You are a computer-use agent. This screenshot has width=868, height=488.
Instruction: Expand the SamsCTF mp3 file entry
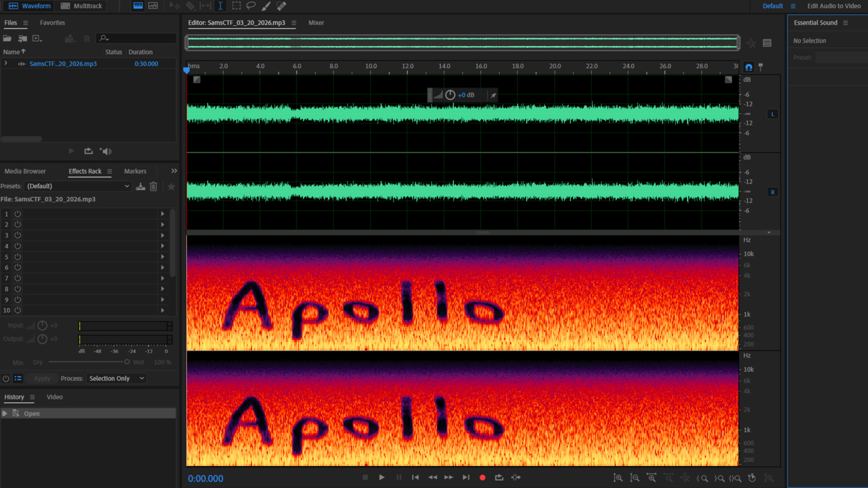pos(6,63)
